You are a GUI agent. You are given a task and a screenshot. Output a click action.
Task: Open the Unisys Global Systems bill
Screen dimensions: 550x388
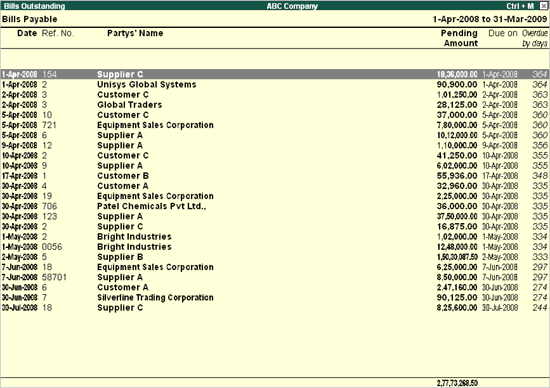click(275, 85)
